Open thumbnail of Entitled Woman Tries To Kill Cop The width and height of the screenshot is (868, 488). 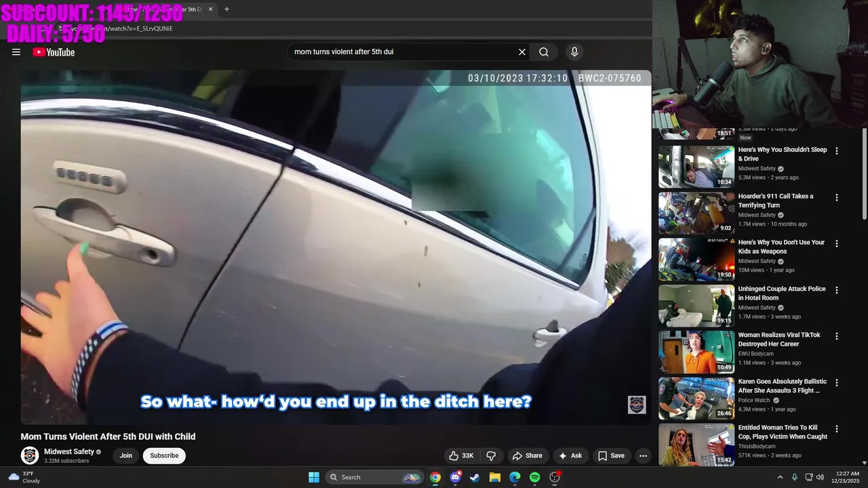coord(696,445)
